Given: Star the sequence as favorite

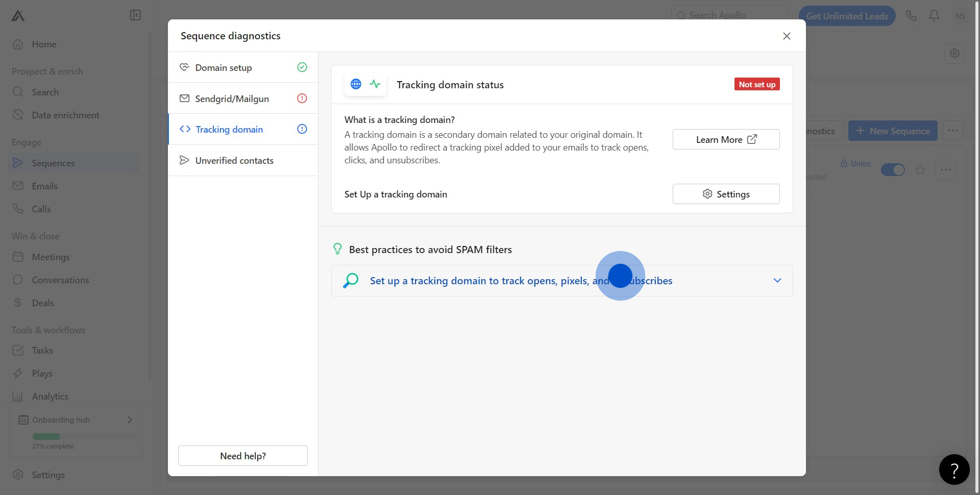Looking at the screenshot, I should (x=920, y=170).
